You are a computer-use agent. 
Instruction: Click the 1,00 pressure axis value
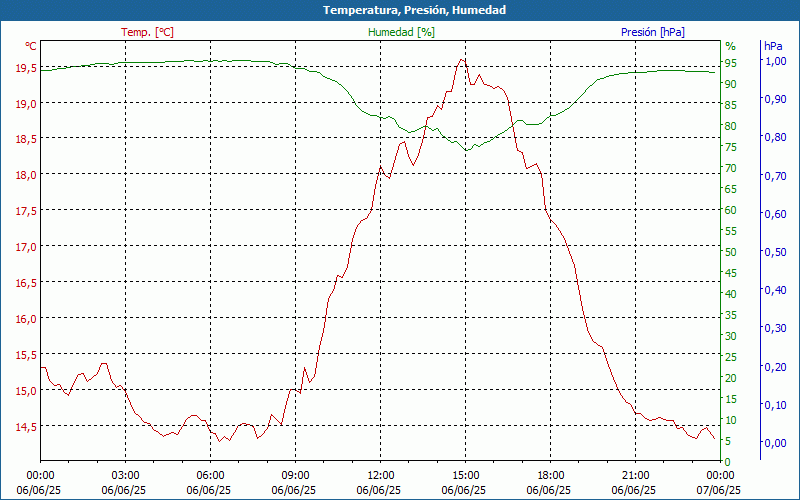776,61
